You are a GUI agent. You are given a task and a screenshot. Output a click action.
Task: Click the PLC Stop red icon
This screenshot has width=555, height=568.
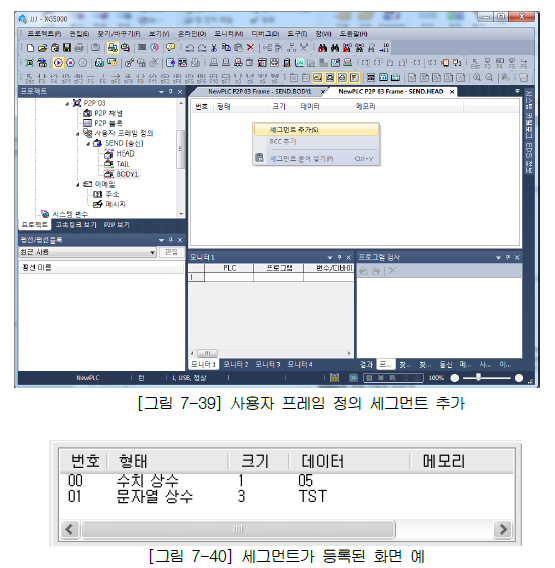tap(70, 63)
